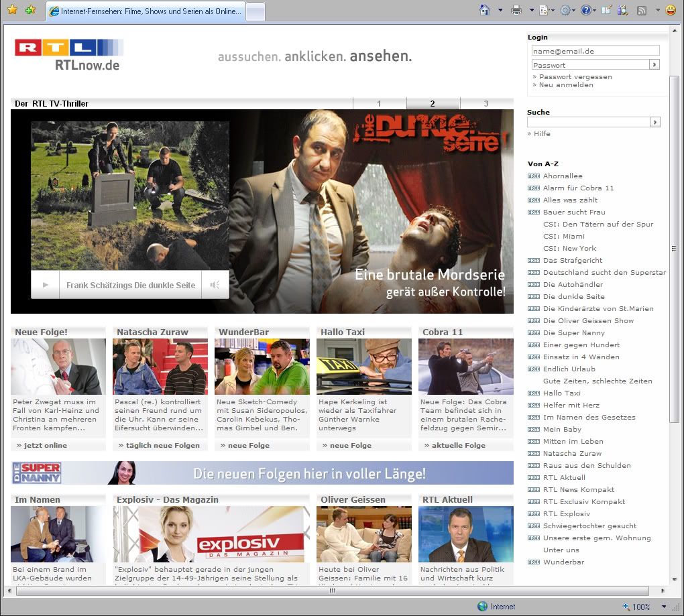Switch to teaser slide 1
The height and width of the screenshot is (616, 684).
[380, 103]
